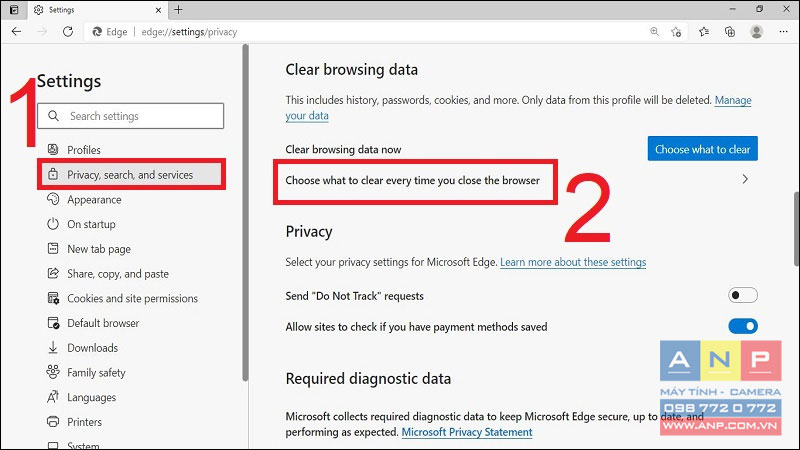Open Microsoft Privacy Statement link
The width and height of the screenshot is (800, 450).
(x=467, y=432)
